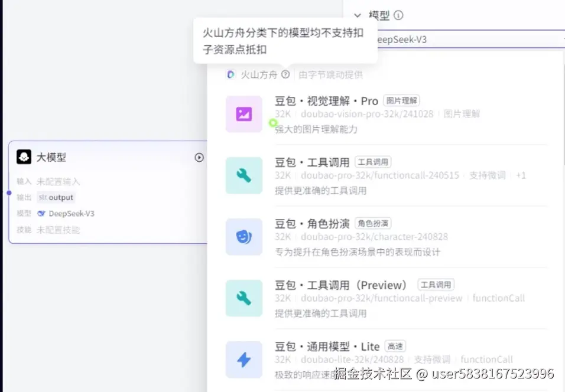Select 豆包·工具调用 (Preview) model
Image resolution: width=565 pixels, height=392 pixels.
(x=385, y=298)
